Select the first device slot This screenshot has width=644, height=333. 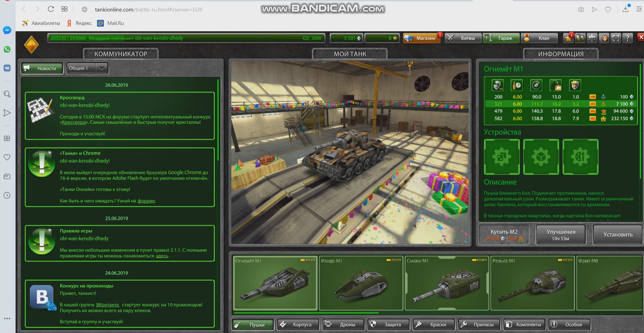pos(502,157)
